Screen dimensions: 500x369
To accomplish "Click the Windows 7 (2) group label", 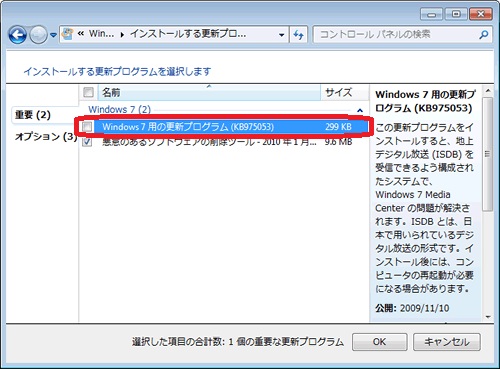I will [x=119, y=109].
